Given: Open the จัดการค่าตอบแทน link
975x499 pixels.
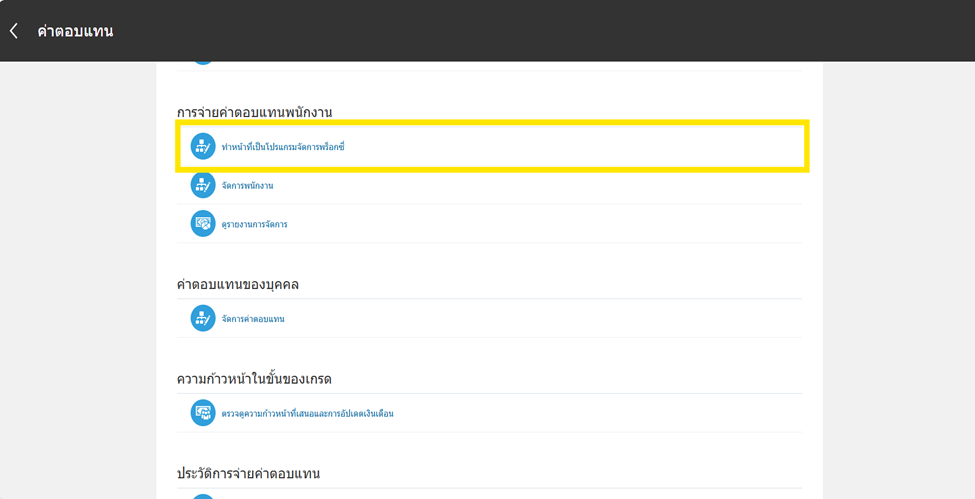Looking at the screenshot, I should pos(253,319).
